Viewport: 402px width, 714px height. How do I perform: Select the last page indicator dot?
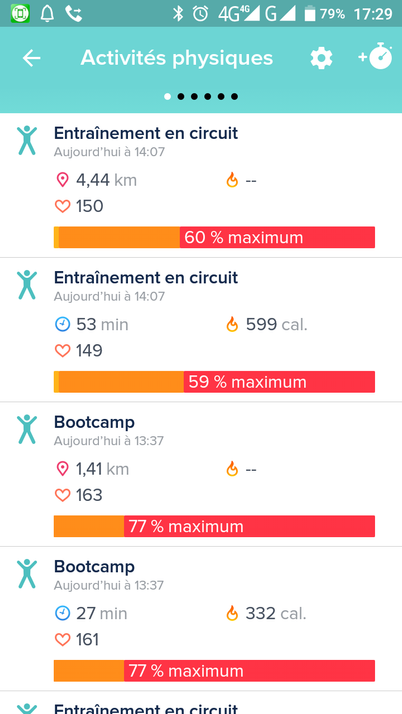(x=234, y=97)
